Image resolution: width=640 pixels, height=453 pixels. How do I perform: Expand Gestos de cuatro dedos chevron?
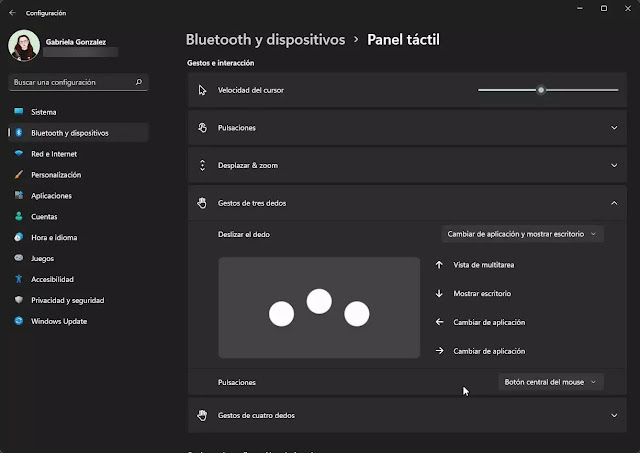point(614,415)
